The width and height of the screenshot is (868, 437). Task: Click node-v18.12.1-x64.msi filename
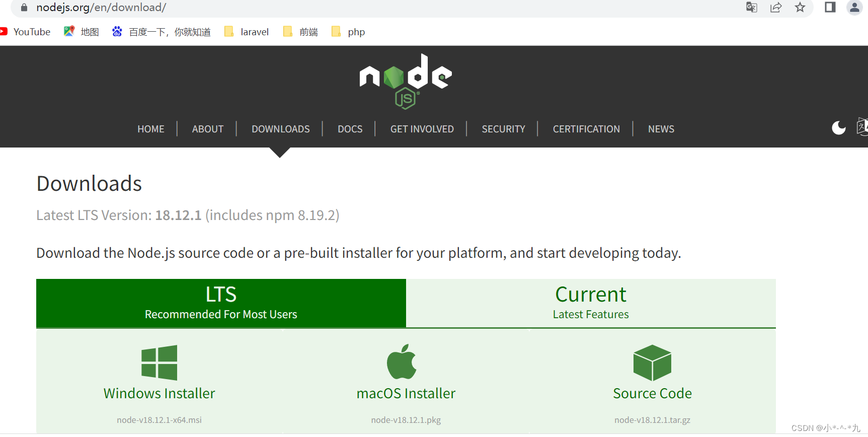tap(160, 420)
